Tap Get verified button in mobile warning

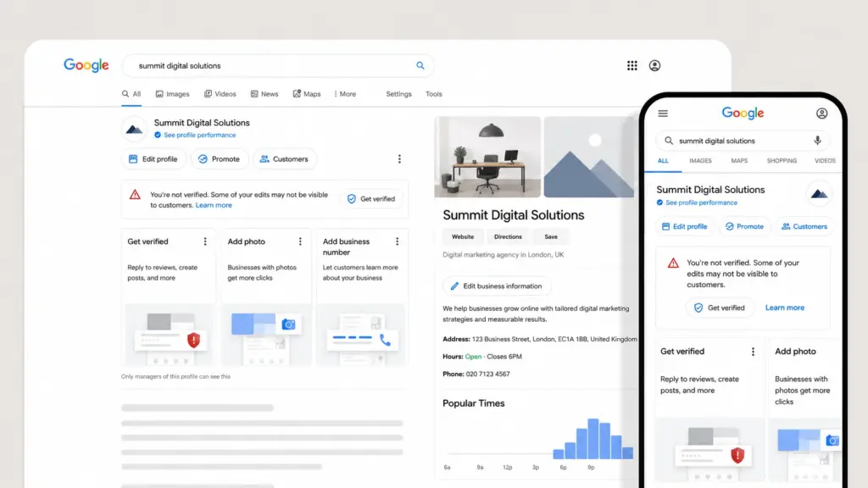[720, 308]
